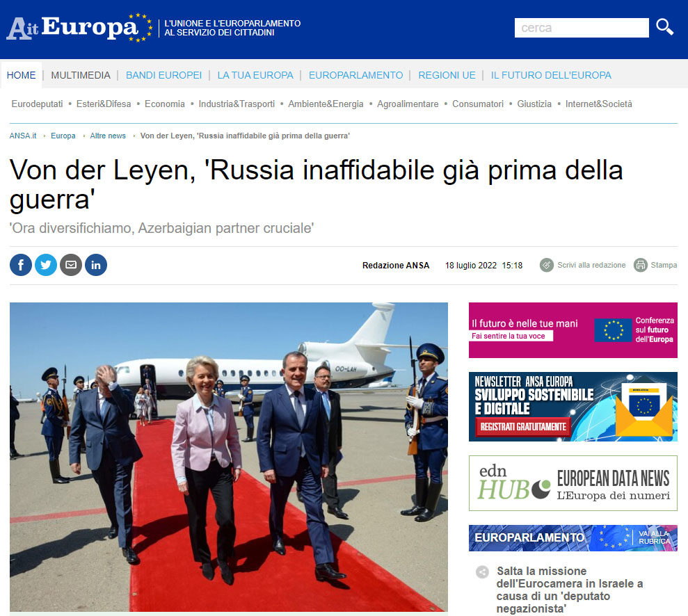This screenshot has width=688, height=616.
Task: Open the BANDI EUROPEI menu item
Action: (163, 75)
